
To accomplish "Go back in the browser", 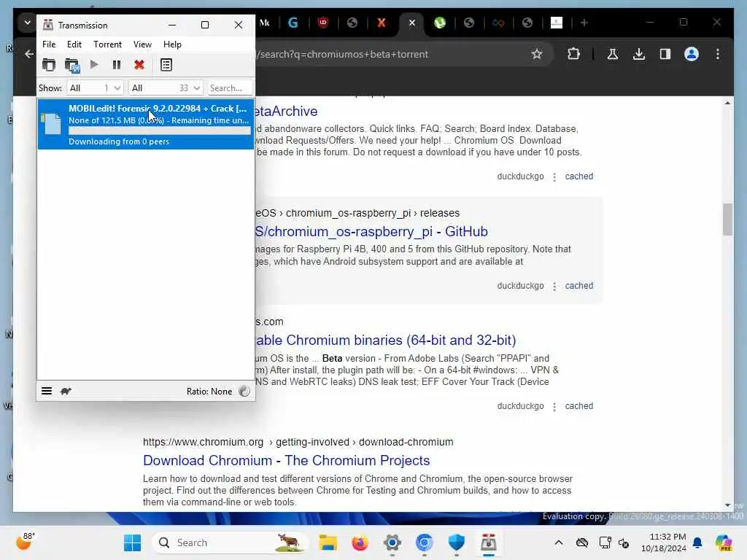I will [29, 54].
